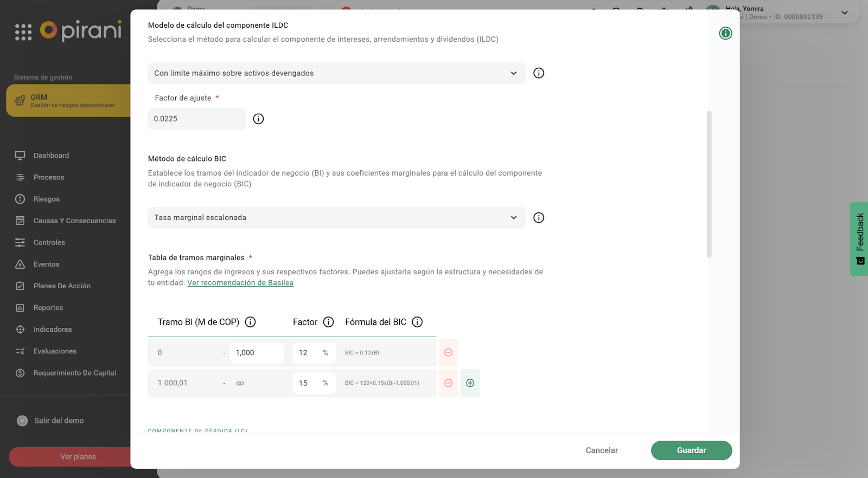This screenshot has height=478, width=868.
Task: Click green info icon at modal top right
Action: click(x=725, y=34)
